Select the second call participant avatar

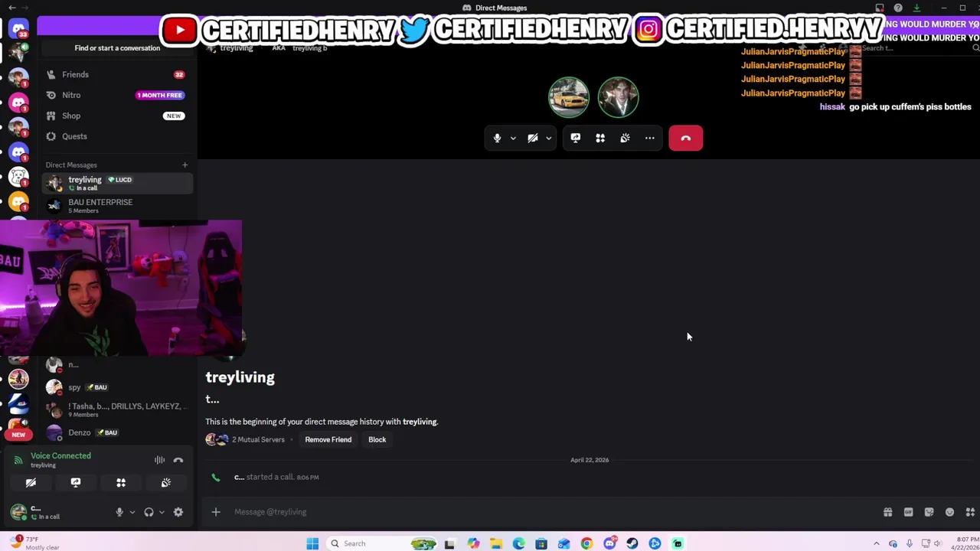618,97
